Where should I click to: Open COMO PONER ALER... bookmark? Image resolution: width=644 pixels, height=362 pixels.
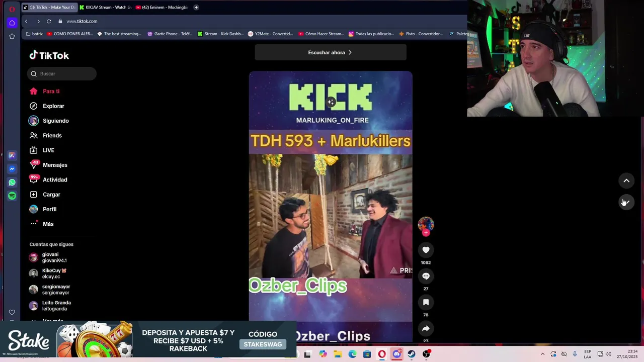tap(70, 34)
